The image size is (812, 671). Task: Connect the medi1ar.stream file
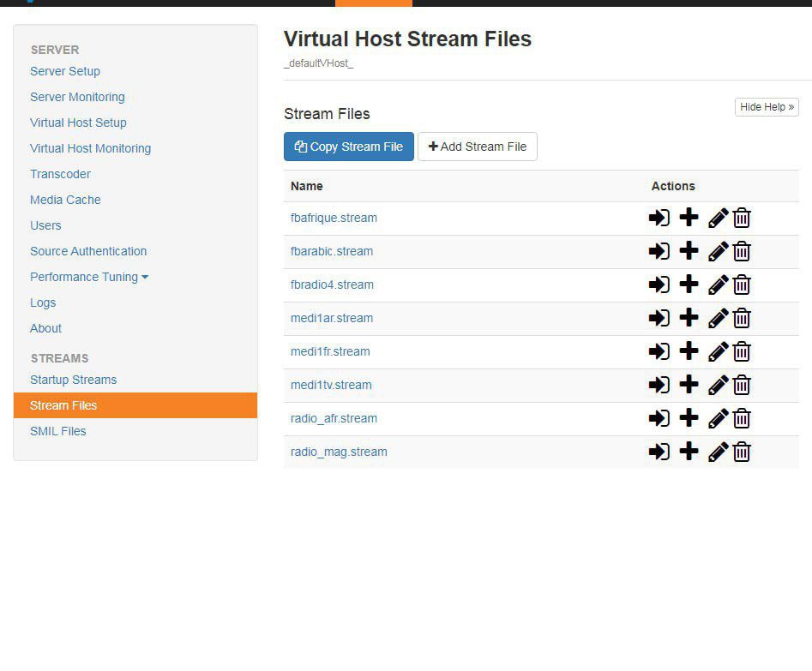click(659, 319)
